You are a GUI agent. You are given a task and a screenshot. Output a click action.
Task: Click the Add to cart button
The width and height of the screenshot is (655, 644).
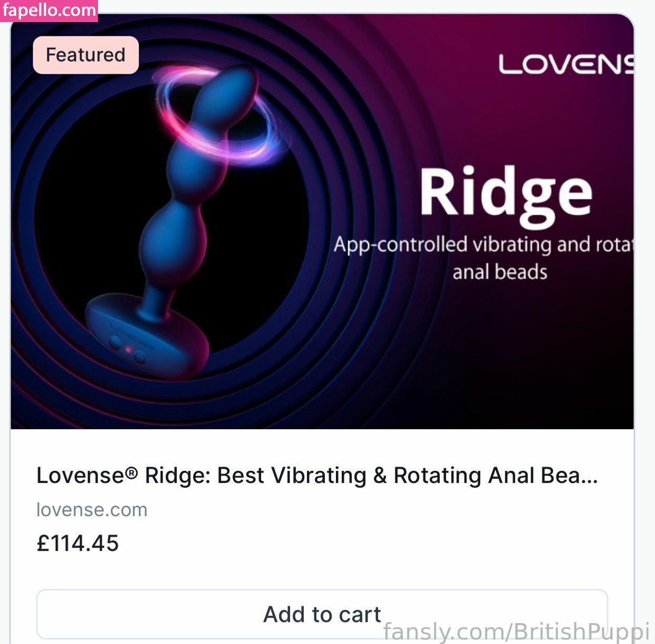(x=322, y=614)
